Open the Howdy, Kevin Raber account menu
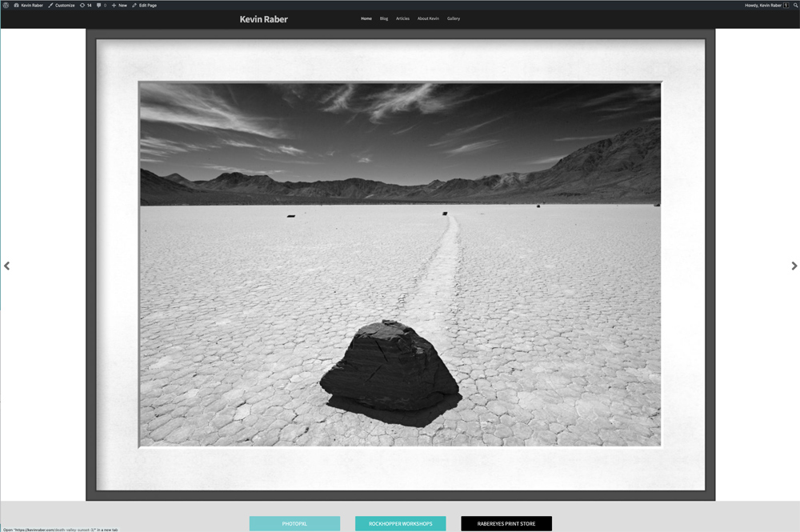800x532 pixels. tap(762, 5)
